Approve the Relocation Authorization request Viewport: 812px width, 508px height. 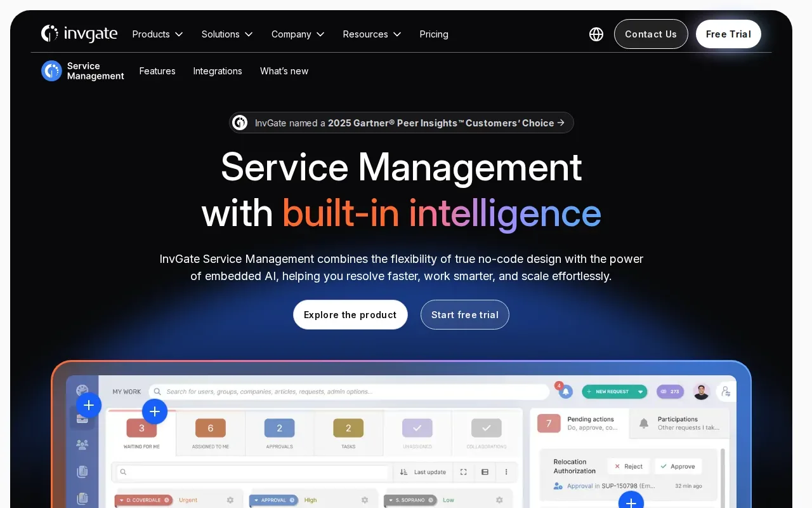(x=678, y=466)
